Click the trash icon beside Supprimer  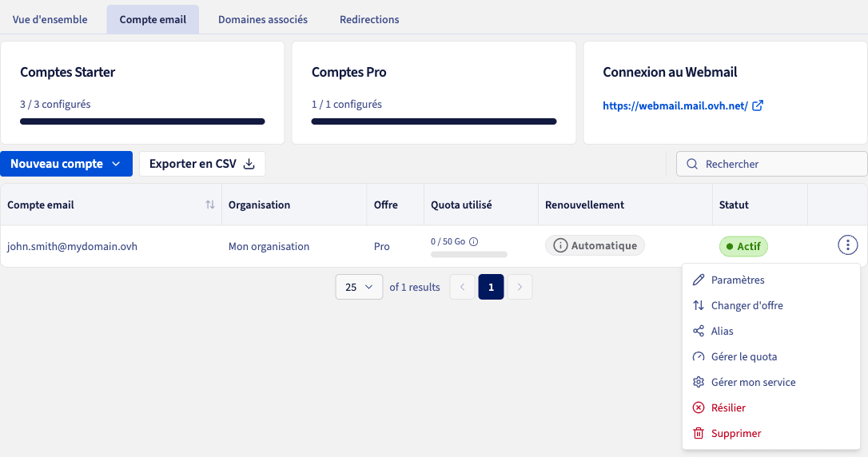pyautogui.click(x=699, y=433)
